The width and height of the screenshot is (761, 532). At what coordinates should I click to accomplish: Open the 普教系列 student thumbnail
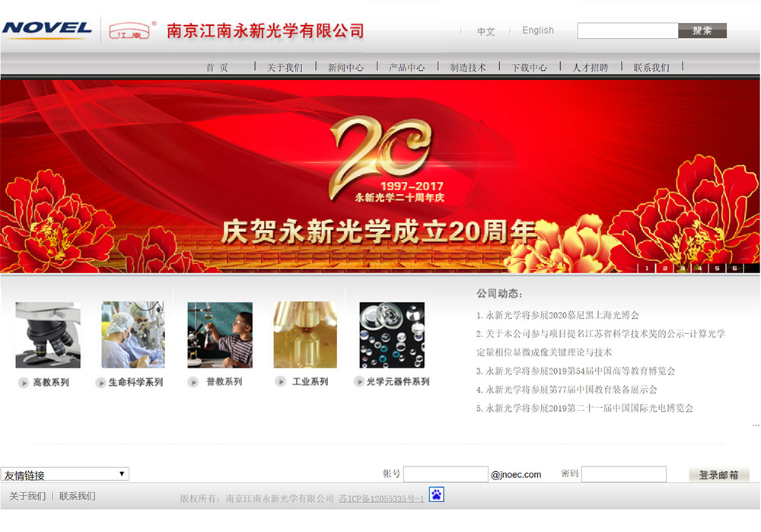pos(220,335)
